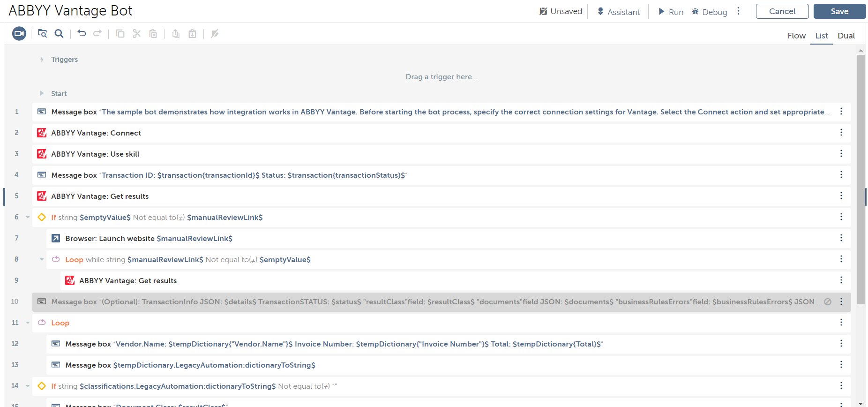This screenshot has height=407, width=868.
Task: Debug the bot
Action: (710, 12)
